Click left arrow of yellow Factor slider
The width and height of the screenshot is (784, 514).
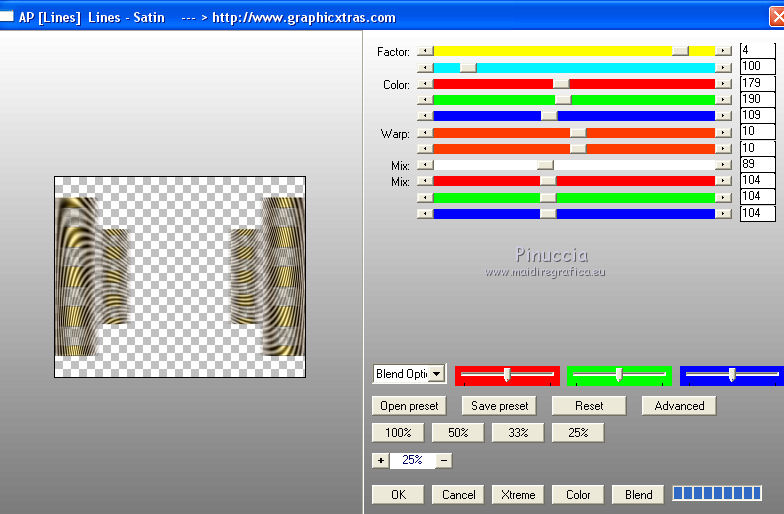pos(425,51)
